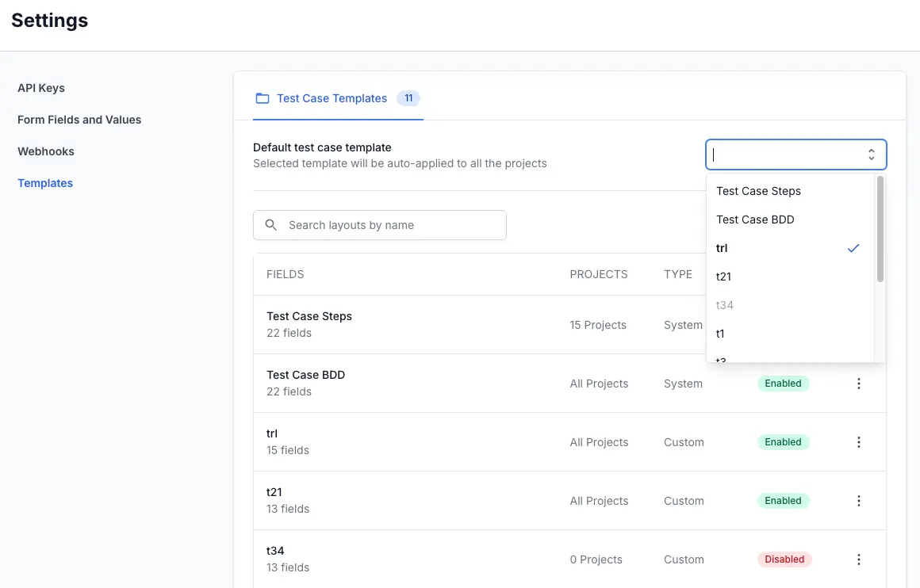Toggle the default template dropdown arrows
Image resolution: width=920 pixels, height=588 pixels.
(x=871, y=155)
